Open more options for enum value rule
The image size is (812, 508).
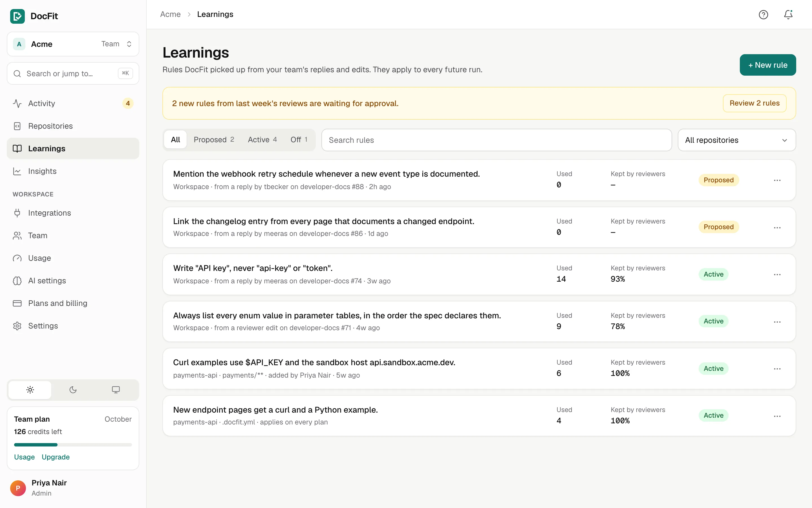(777, 322)
